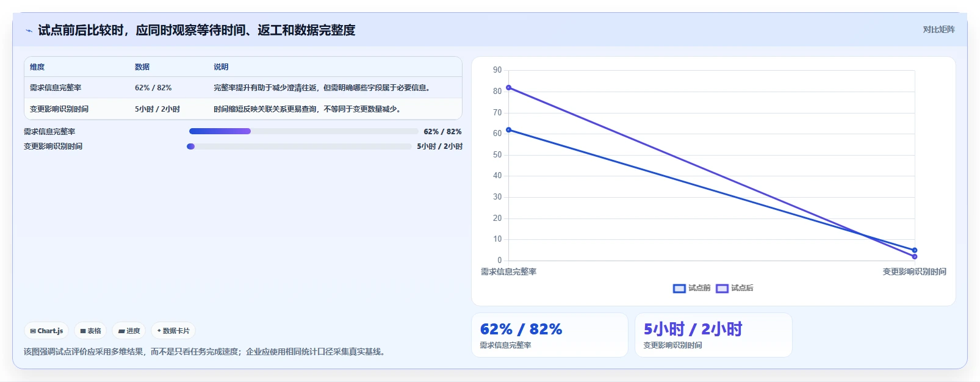Click the 变更影响识别时间 progress bar
980x382 pixels.
299,146
